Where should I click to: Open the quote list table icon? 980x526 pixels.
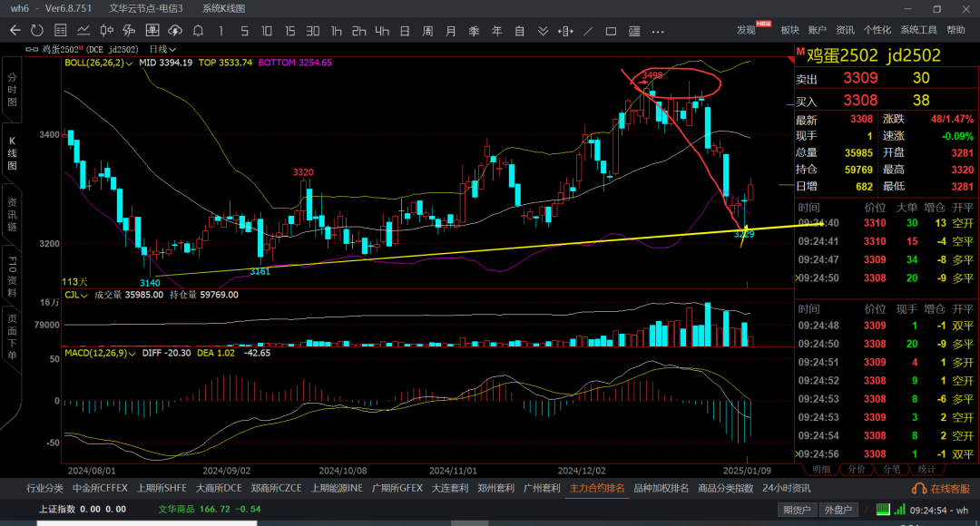click(x=62, y=30)
